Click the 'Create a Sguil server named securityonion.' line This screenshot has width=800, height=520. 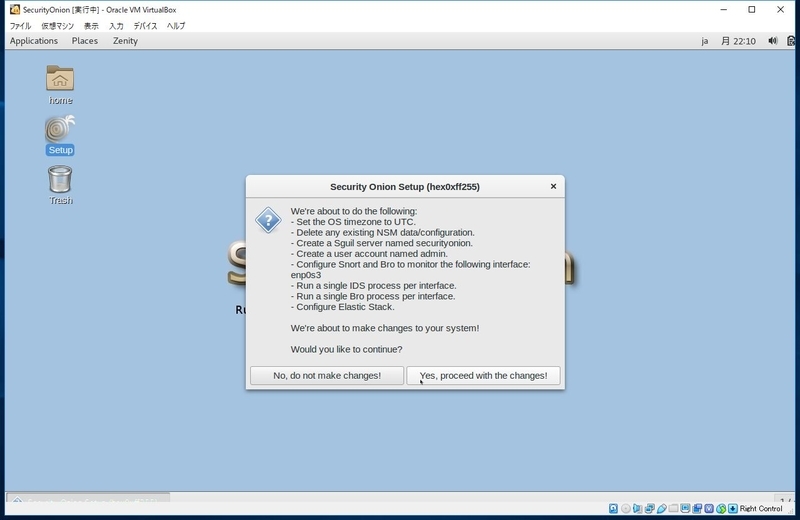point(382,243)
